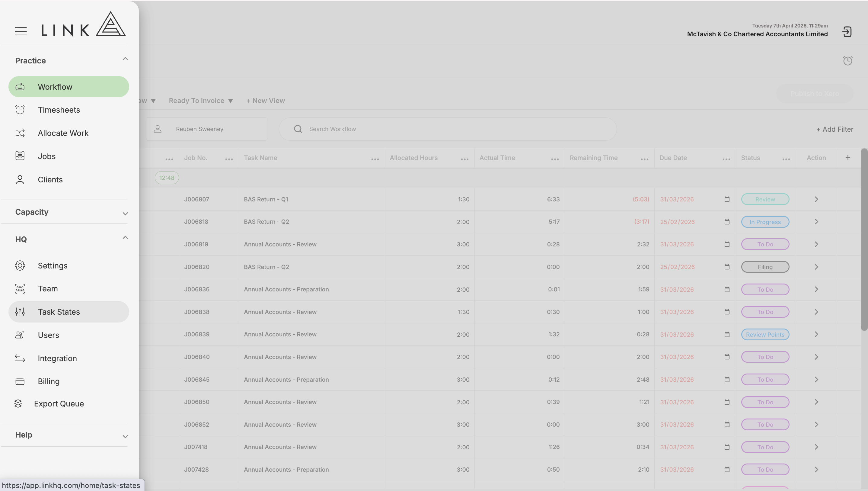Image resolution: width=868 pixels, height=491 pixels.
Task: Open the Allocated Hours column options
Action: (465, 159)
